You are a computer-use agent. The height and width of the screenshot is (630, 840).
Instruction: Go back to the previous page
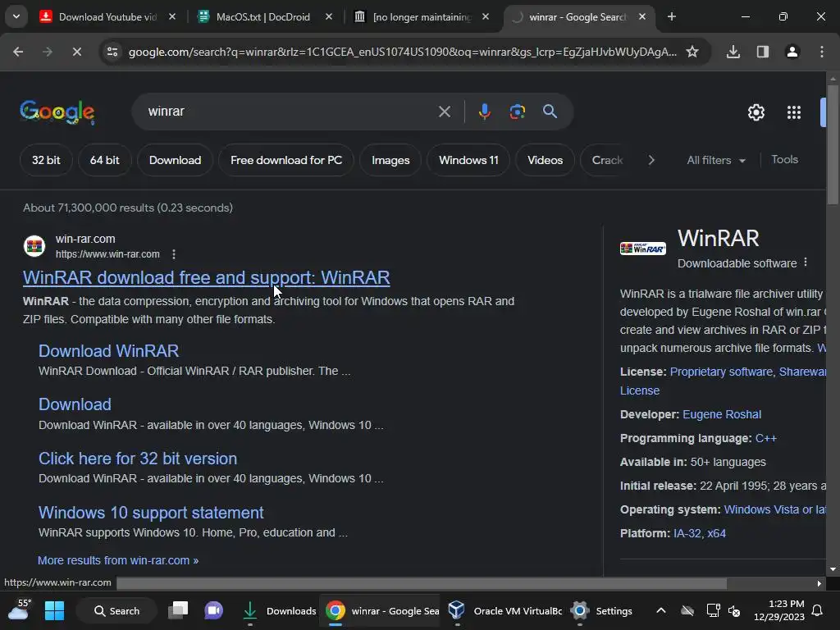click(18, 52)
